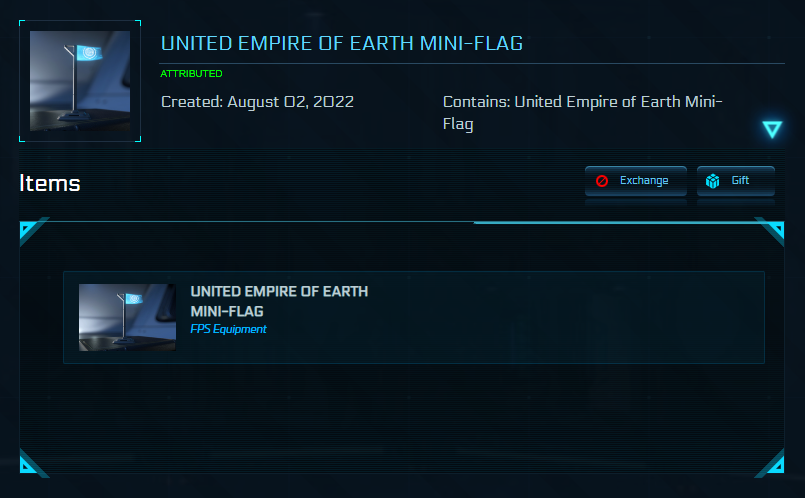Open the pledge header flag thumbnail
The width and height of the screenshot is (805, 498).
tap(80, 81)
